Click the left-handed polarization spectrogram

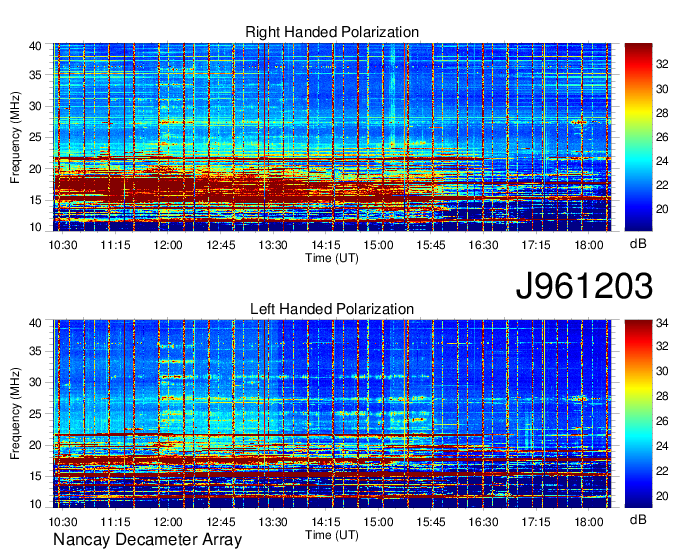(332, 414)
